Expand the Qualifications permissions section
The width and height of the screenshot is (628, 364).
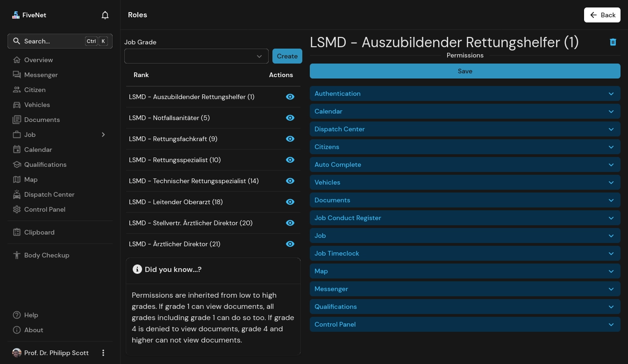pyautogui.click(x=465, y=307)
